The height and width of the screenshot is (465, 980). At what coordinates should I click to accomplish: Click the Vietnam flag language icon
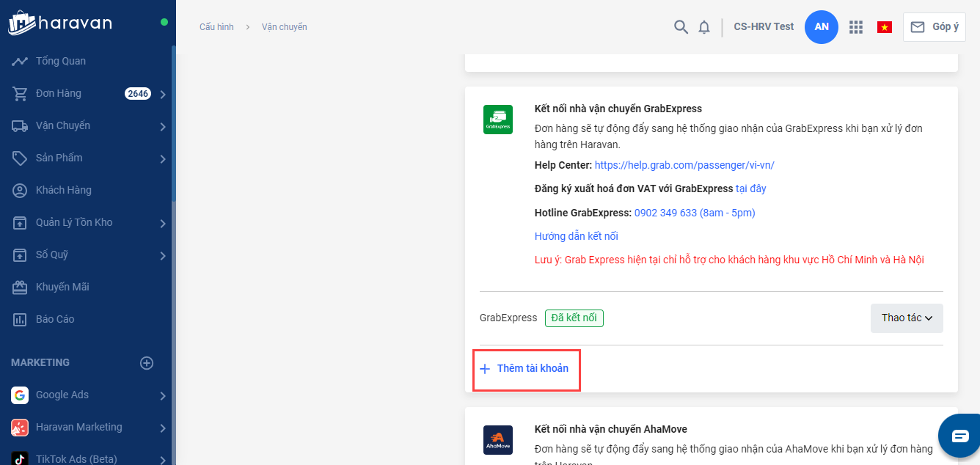(x=885, y=27)
